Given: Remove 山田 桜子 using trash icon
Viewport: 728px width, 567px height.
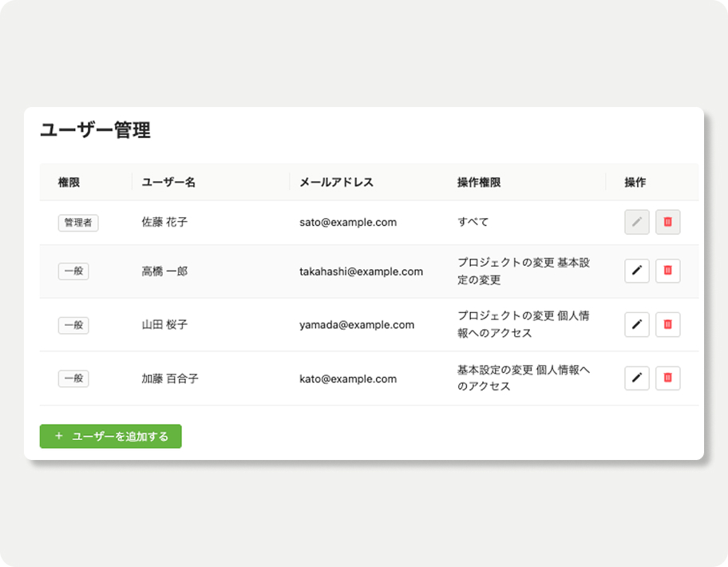Looking at the screenshot, I should (668, 325).
